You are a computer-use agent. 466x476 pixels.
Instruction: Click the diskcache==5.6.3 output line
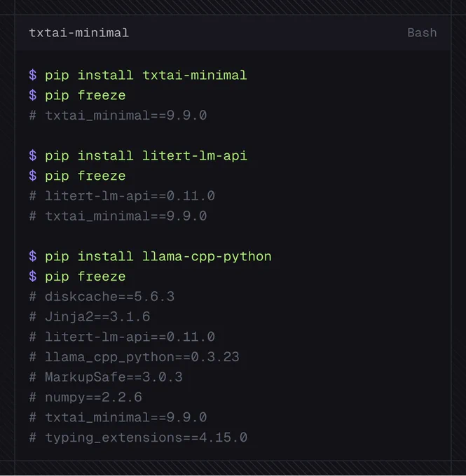(x=102, y=297)
